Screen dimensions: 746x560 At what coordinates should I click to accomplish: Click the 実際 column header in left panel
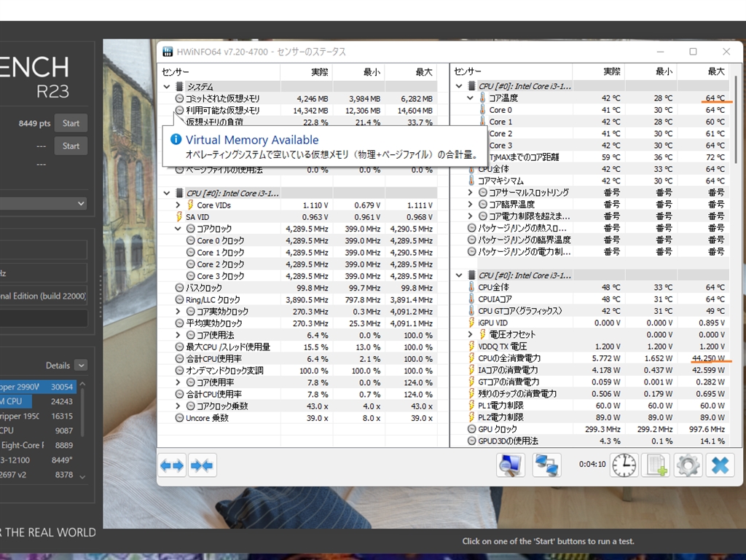307,72
